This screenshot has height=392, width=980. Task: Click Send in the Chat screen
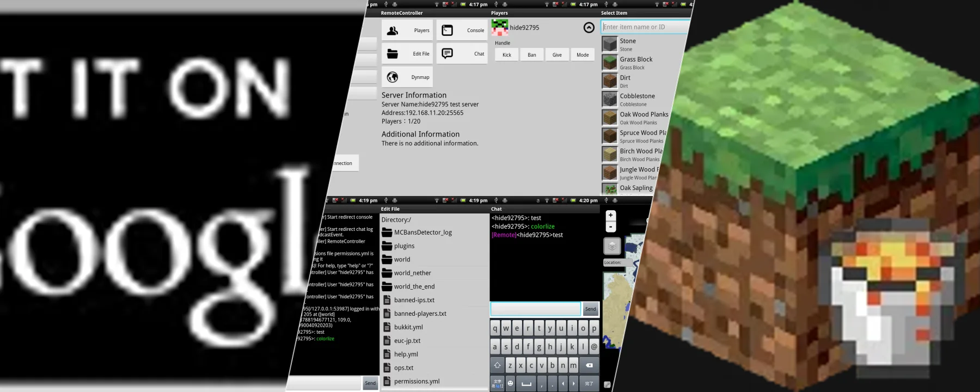point(590,309)
